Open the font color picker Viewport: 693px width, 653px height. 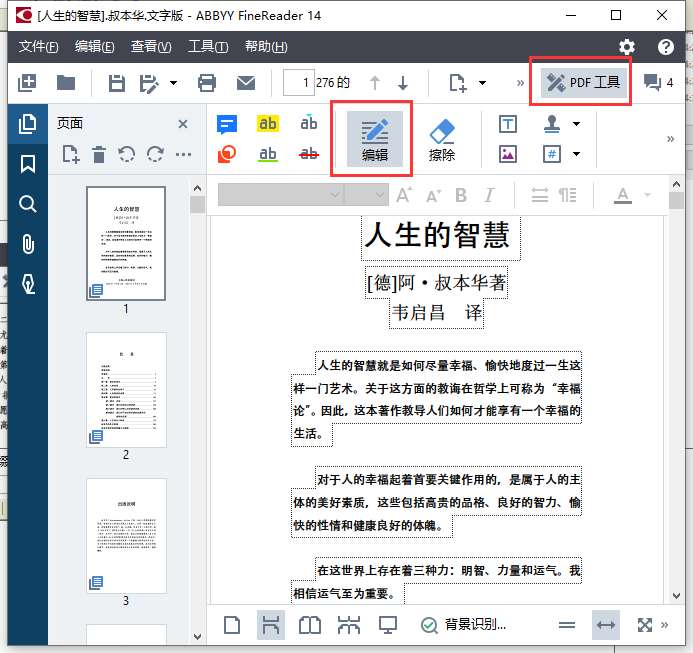pyautogui.click(x=646, y=195)
